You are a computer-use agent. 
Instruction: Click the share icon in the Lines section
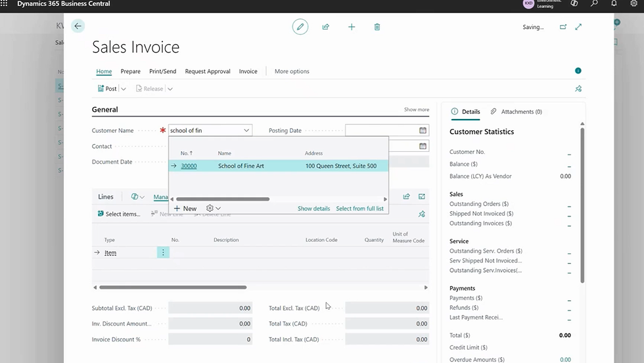point(406,197)
